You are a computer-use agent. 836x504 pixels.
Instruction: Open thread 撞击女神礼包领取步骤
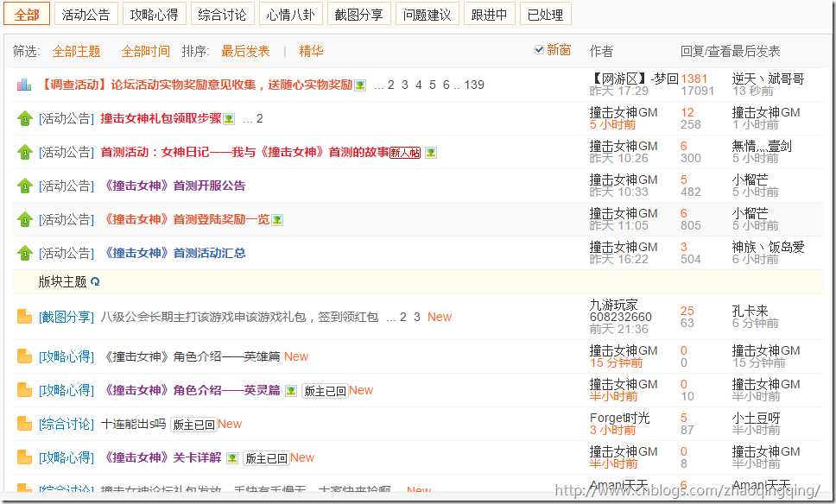pos(161,118)
